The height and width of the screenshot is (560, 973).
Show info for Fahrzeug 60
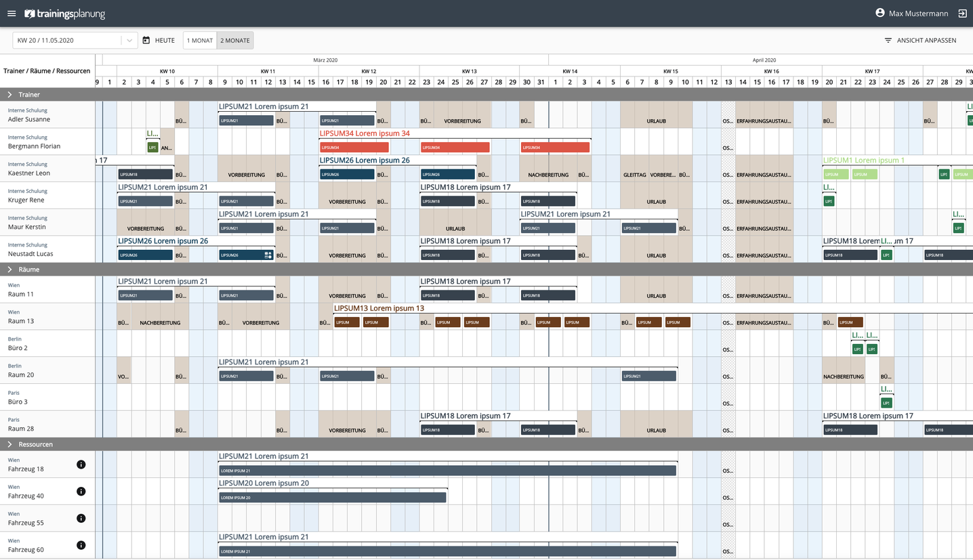point(81,545)
